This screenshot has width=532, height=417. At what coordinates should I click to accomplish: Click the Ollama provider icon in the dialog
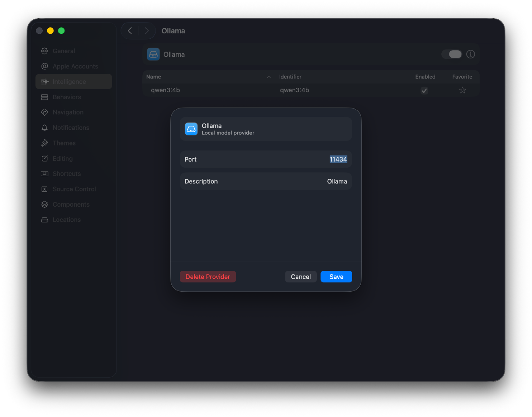191,129
